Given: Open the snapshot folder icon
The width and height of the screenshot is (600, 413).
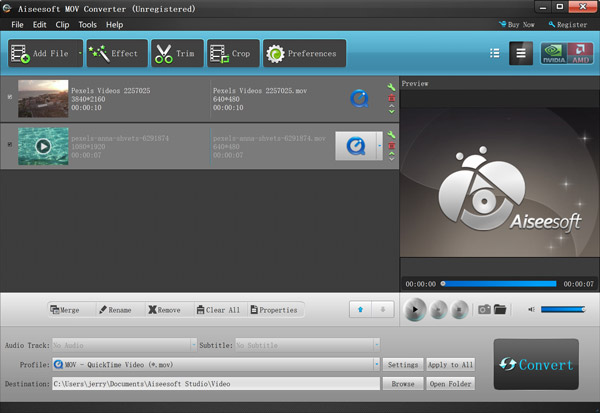Looking at the screenshot, I should [500, 309].
